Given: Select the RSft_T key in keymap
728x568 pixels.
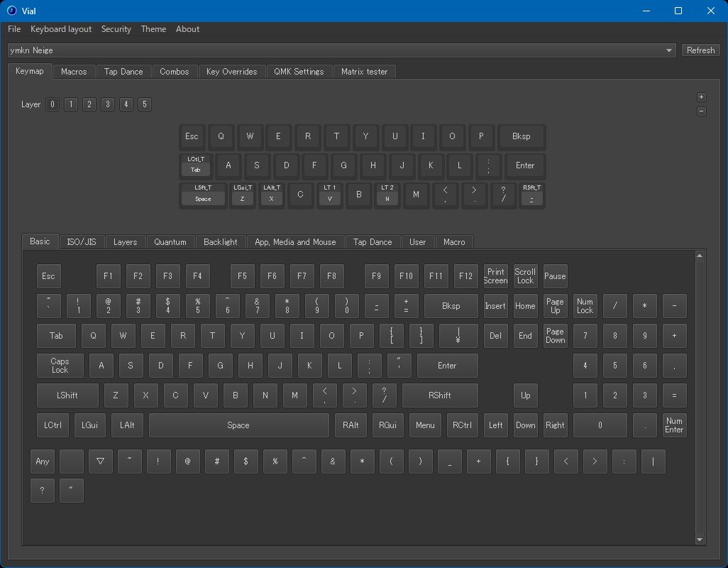Looking at the screenshot, I should point(531,195).
